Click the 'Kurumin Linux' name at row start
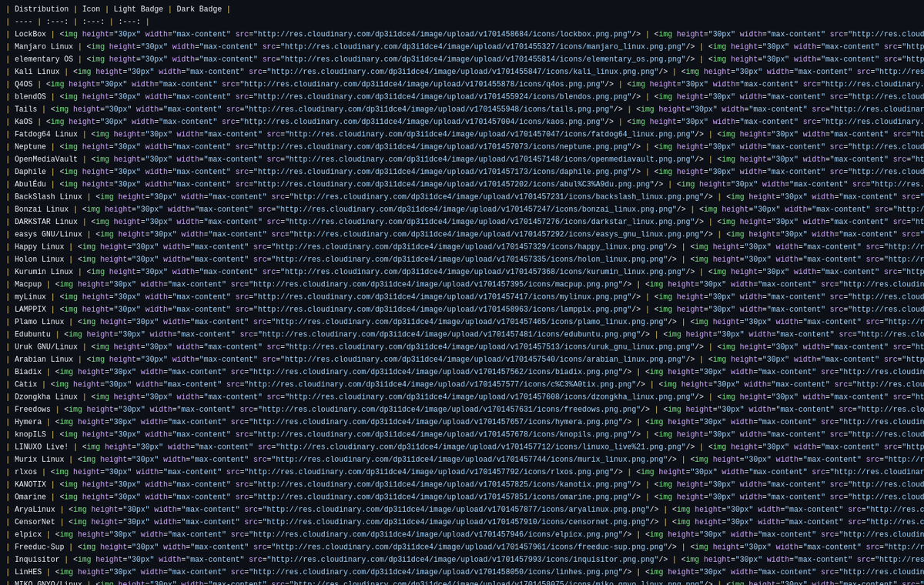 [44, 272]
